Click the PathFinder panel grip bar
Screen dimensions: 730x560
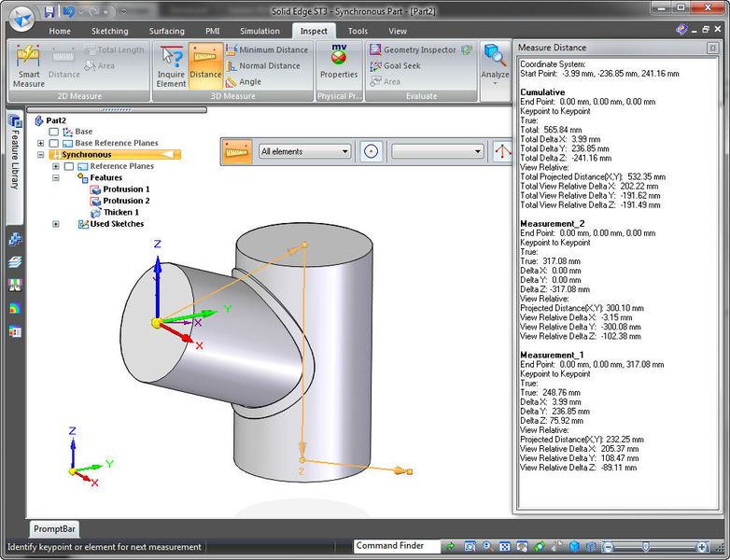tap(117, 110)
